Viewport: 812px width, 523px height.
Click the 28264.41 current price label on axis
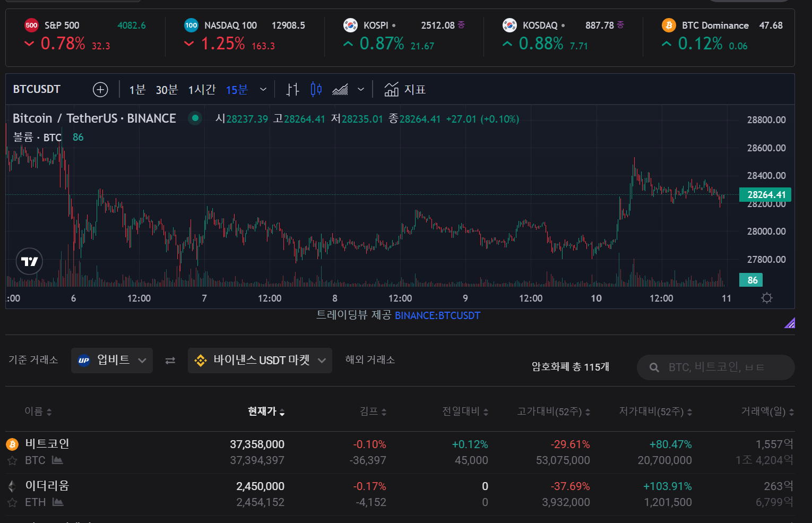coord(765,195)
